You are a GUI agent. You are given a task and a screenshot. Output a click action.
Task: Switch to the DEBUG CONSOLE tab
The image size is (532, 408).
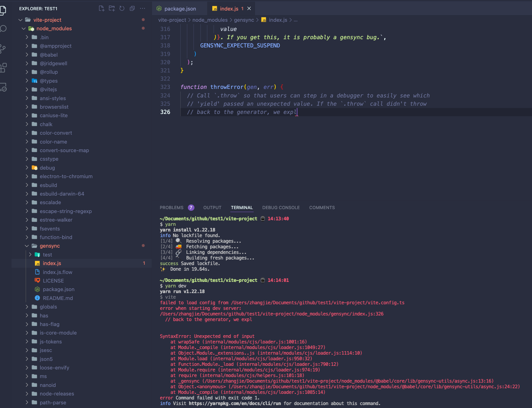click(281, 207)
